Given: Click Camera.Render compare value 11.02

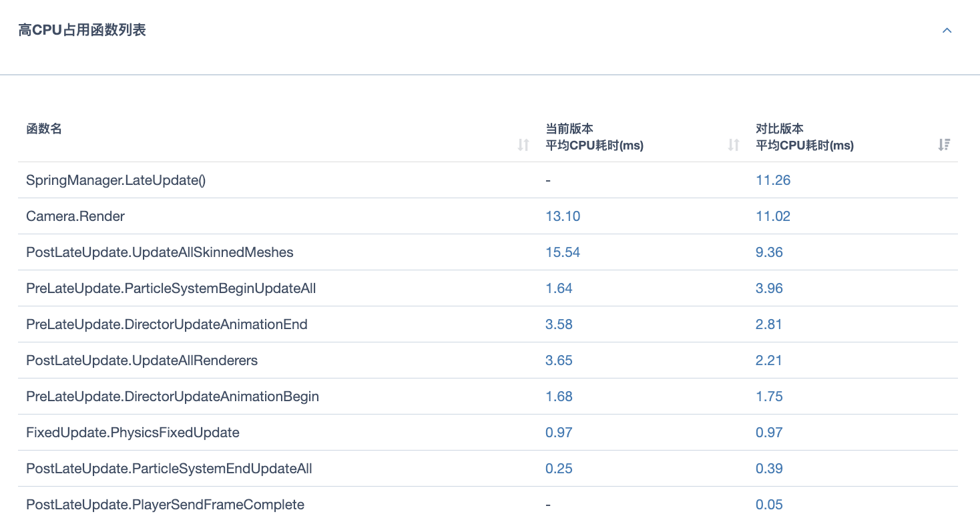Looking at the screenshot, I should pos(773,216).
